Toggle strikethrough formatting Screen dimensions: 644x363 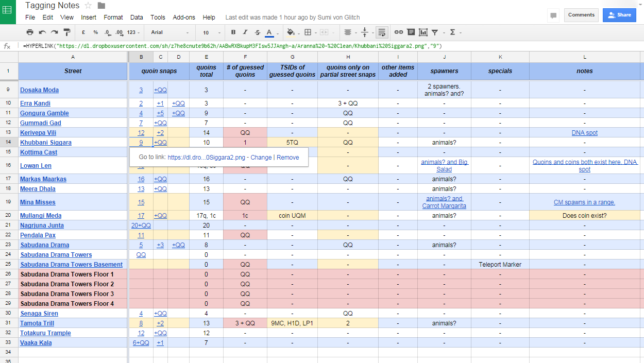pyautogui.click(x=257, y=32)
